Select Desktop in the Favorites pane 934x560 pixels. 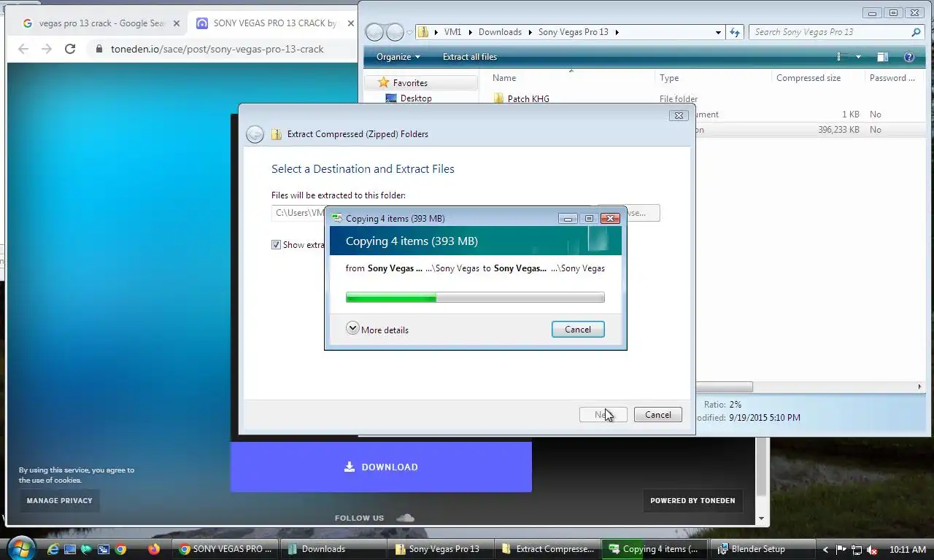pyautogui.click(x=415, y=98)
